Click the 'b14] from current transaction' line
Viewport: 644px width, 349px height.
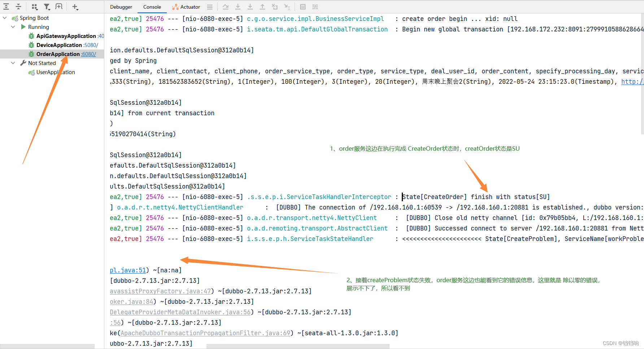click(162, 113)
